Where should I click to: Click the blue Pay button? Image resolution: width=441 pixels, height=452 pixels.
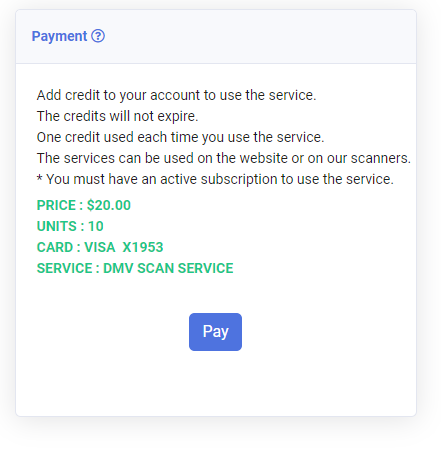coord(215,332)
